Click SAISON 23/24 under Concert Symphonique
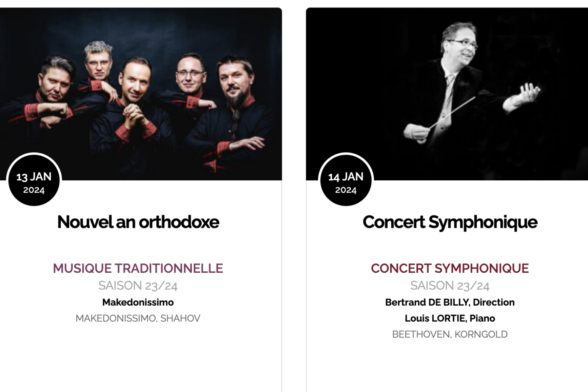 pyautogui.click(x=450, y=286)
